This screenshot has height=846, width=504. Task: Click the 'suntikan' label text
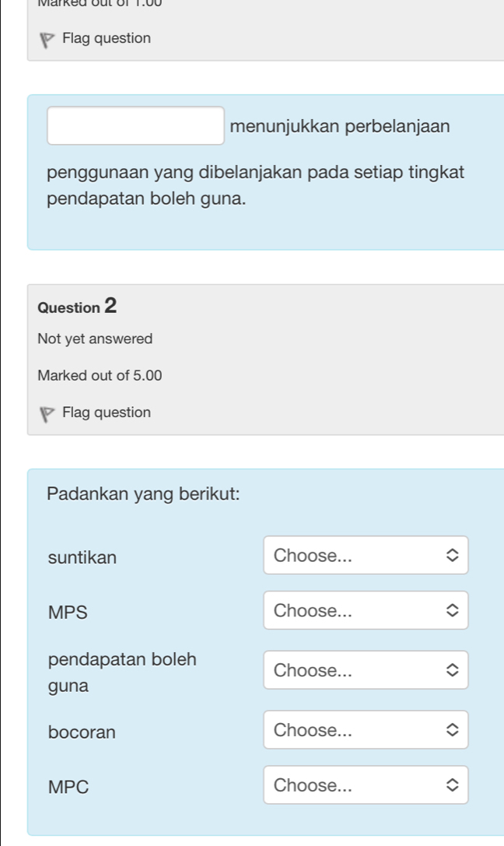82,556
